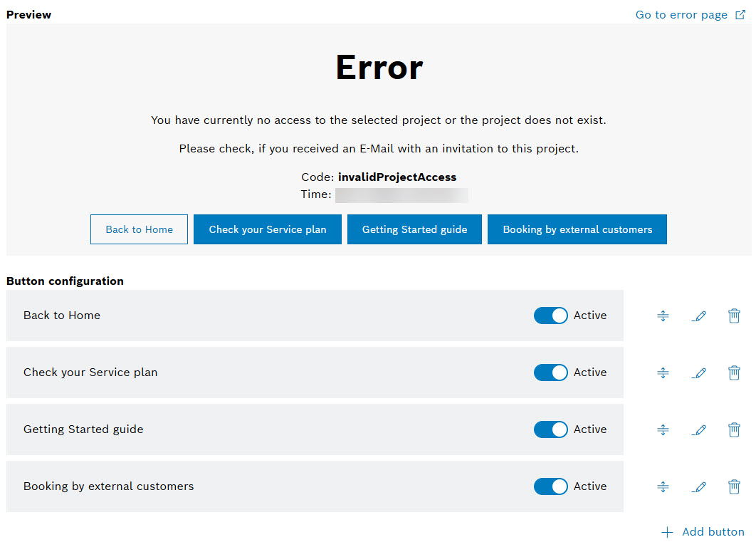Delete the Back to Home button entry
Viewport: 756px width, 552px height.
tap(734, 316)
